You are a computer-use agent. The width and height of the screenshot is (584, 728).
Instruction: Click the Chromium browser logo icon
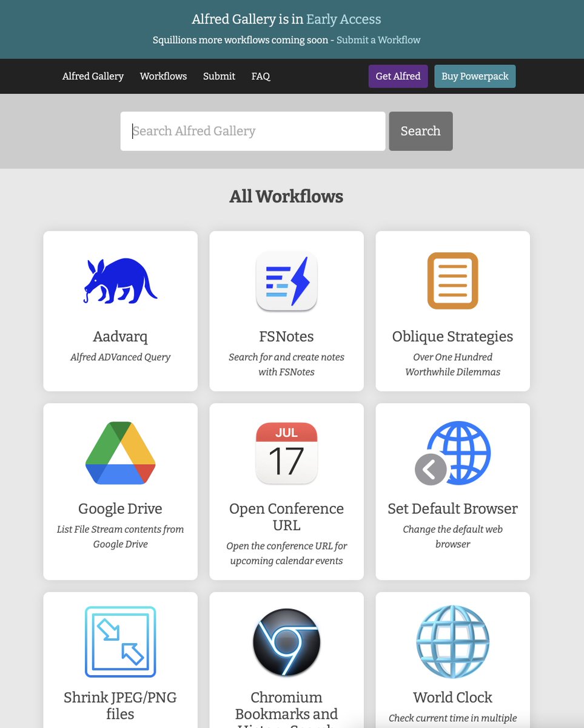tap(287, 642)
